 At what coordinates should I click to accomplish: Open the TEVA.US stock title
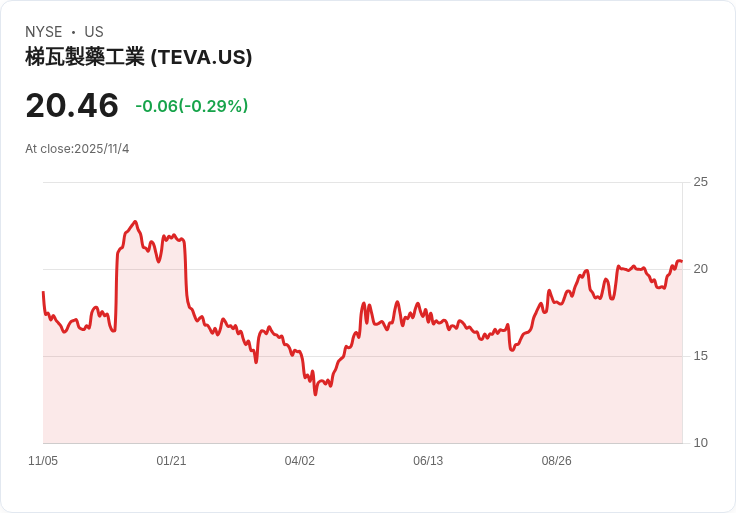coord(138,57)
